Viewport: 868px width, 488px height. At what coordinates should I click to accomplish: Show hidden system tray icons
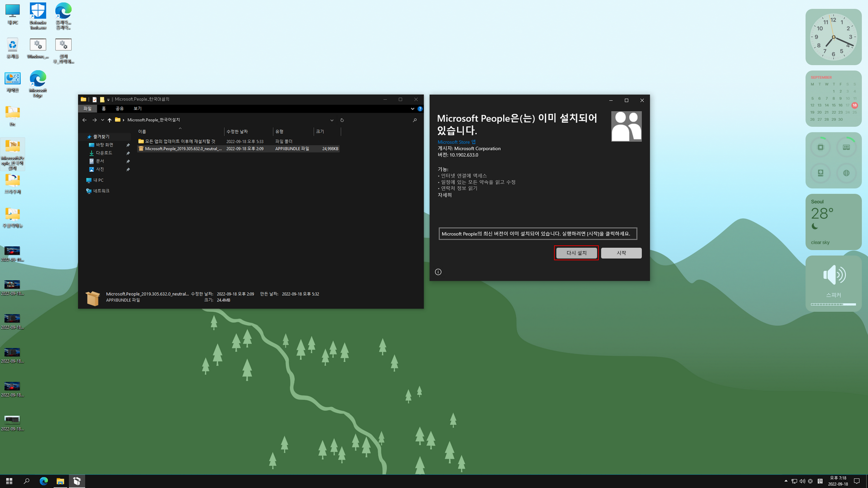(x=786, y=481)
